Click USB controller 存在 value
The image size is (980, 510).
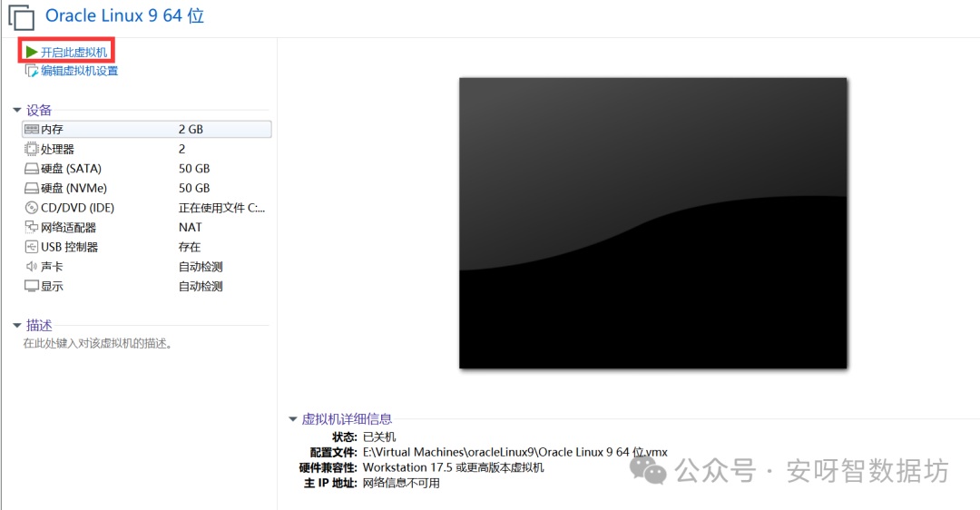190,247
